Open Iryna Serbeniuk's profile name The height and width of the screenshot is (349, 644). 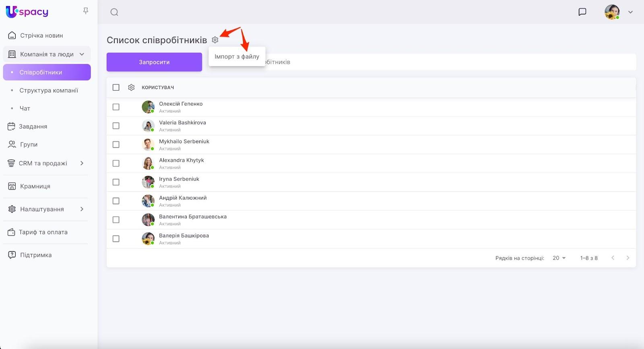tap(179, 179)
